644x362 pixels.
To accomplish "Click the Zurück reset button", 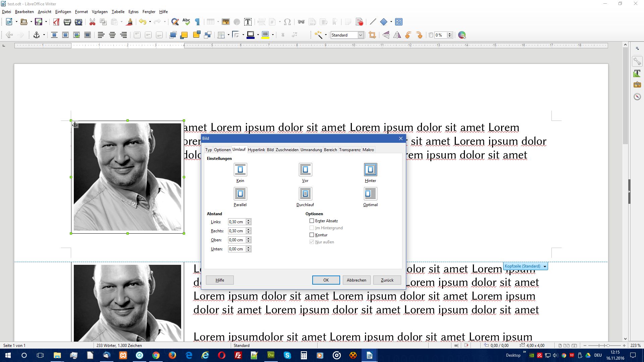I will click(387, 280).
